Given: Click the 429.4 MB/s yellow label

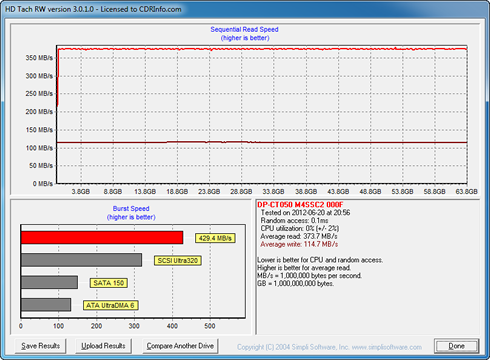Looking at the screenshot, I should [215, 238].
